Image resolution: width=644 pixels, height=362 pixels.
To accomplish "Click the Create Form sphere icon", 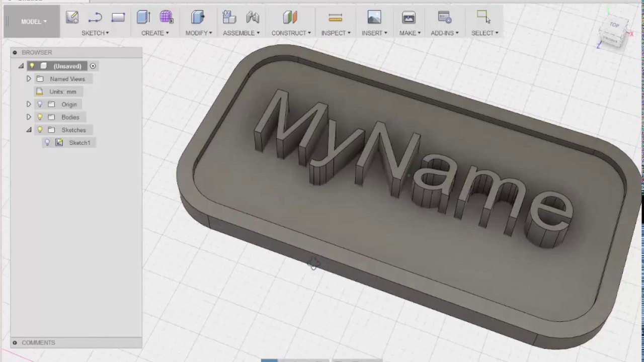I will point(167,17).
